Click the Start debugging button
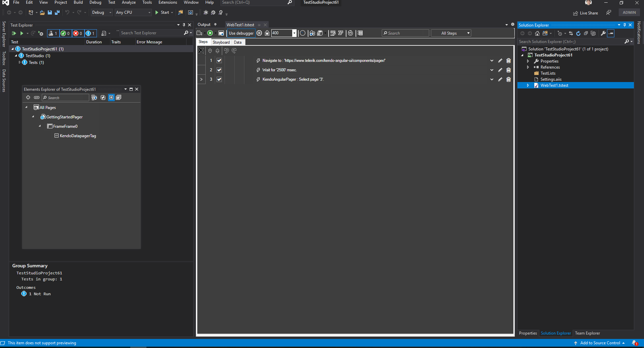644x348 pixels. click(164, 12)
